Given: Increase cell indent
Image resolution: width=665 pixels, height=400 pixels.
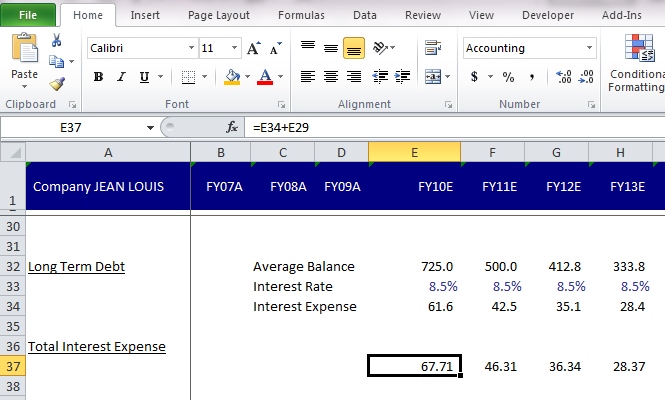Looking at the screenshot, I should click(402, 76).
